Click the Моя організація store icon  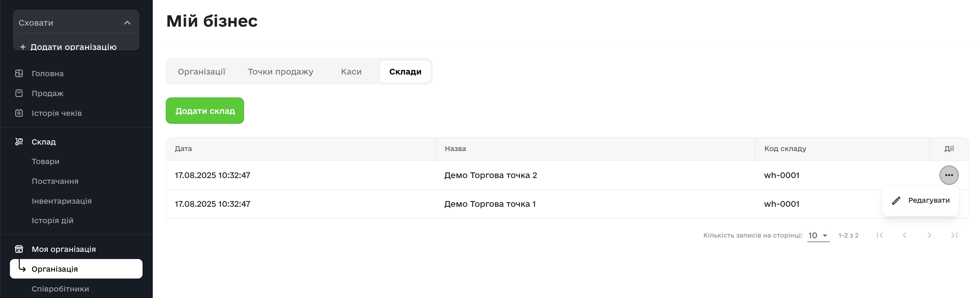tap(19, 249)
